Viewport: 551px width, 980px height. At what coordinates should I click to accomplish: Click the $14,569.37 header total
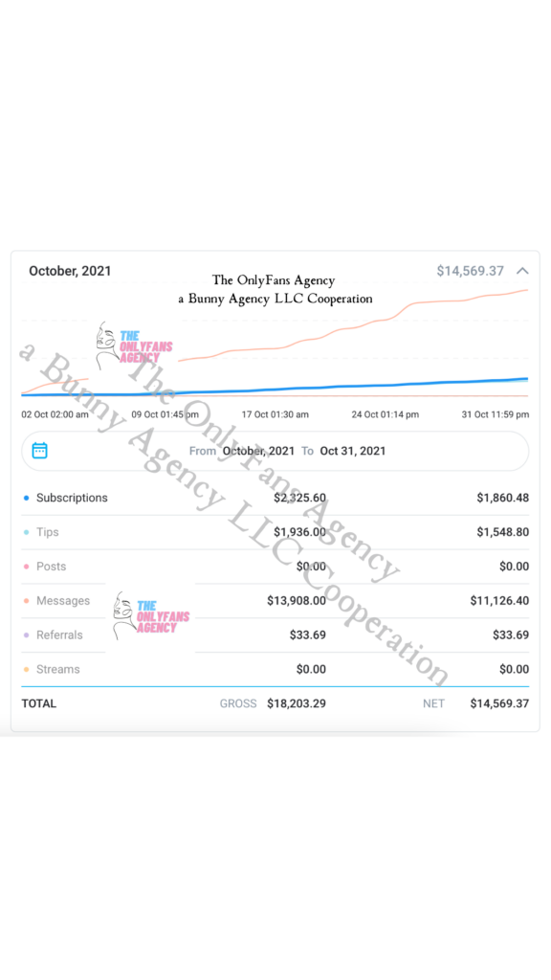[470, 271]
